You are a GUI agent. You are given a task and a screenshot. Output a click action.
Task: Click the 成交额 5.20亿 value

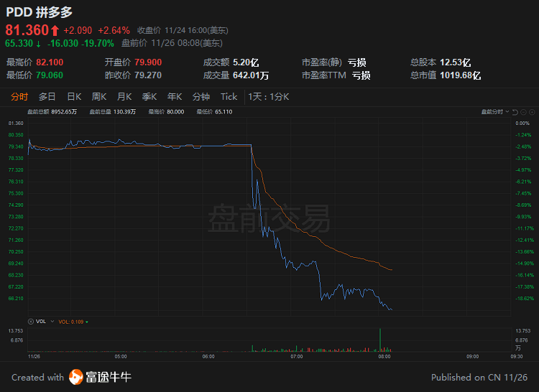[x=246, y=62]
